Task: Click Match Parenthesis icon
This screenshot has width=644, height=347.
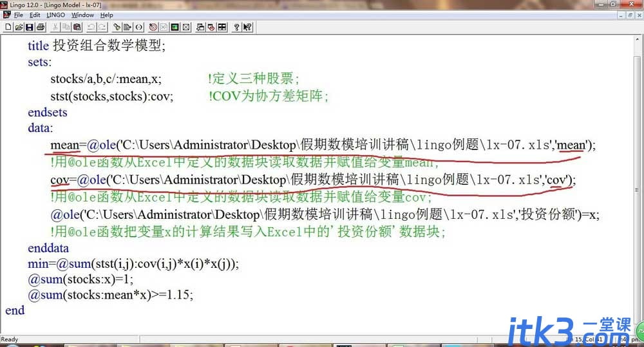Action: click(x=139, y=27)
